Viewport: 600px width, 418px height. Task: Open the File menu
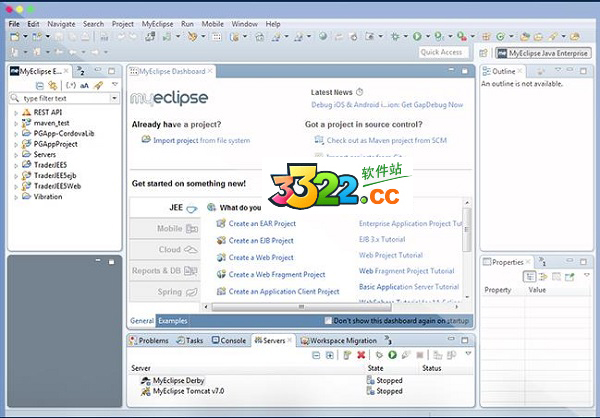[14, 24]
